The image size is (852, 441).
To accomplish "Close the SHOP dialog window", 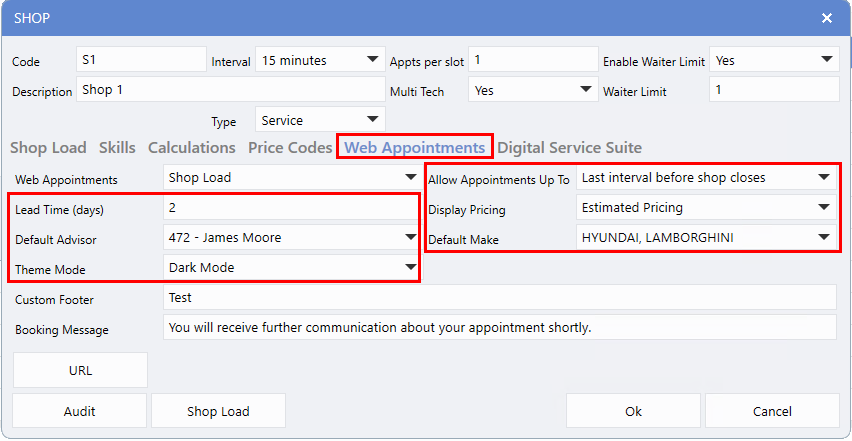I will (826, 18).
